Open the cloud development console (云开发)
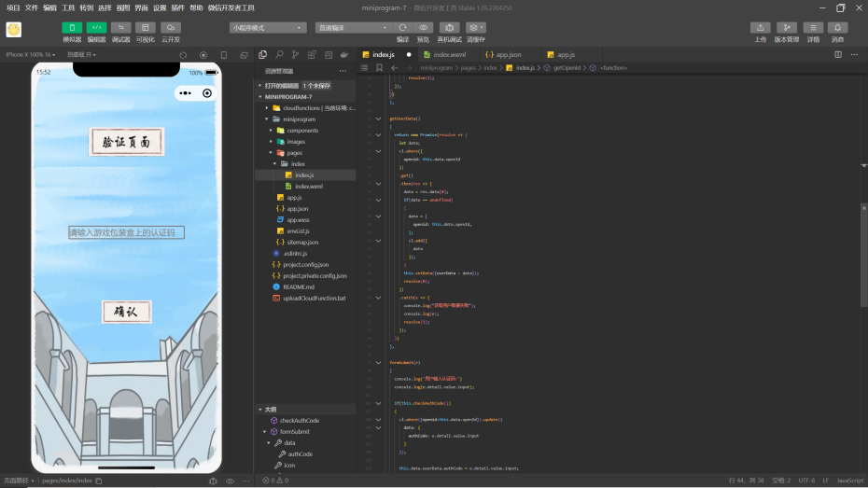868x488 pixels. pyautogui.click(x=171, y=28)
